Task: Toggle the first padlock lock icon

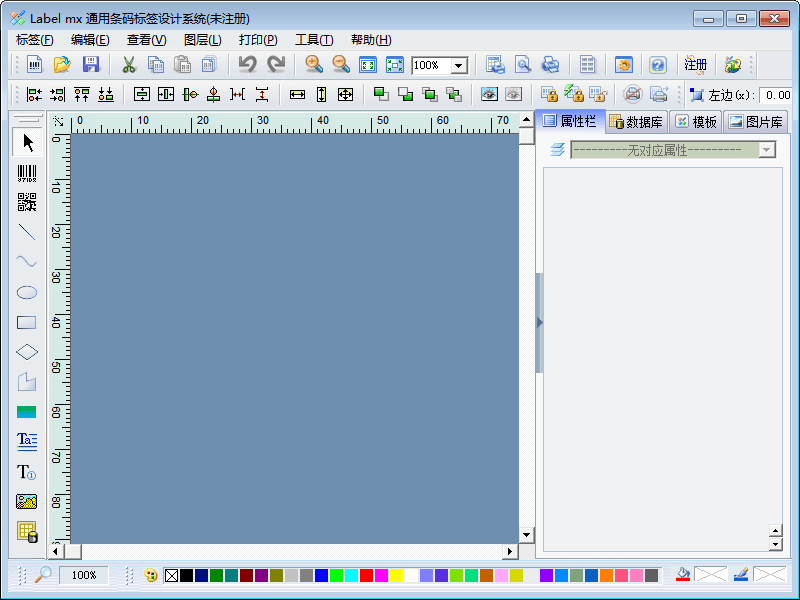Action: [549, 95]
